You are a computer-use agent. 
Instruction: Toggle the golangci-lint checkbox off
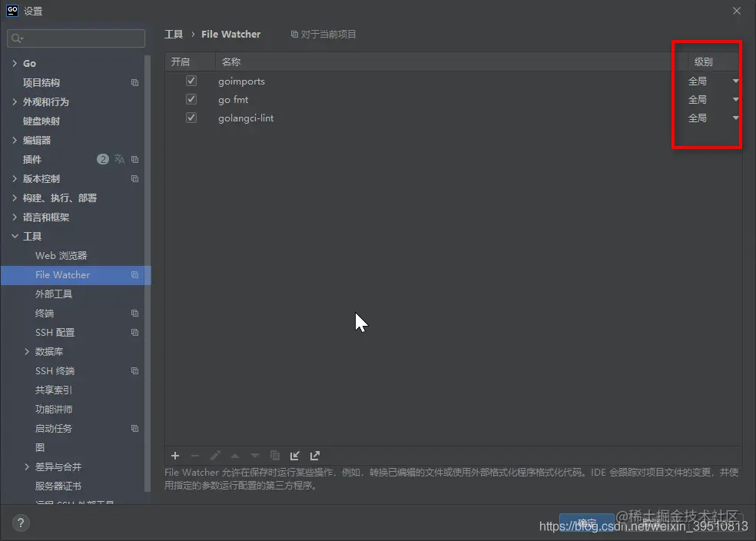pos(191,118)
